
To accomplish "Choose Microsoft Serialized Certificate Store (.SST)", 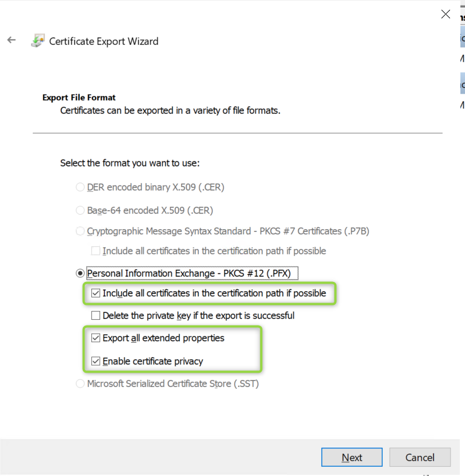I will [80, 384].
